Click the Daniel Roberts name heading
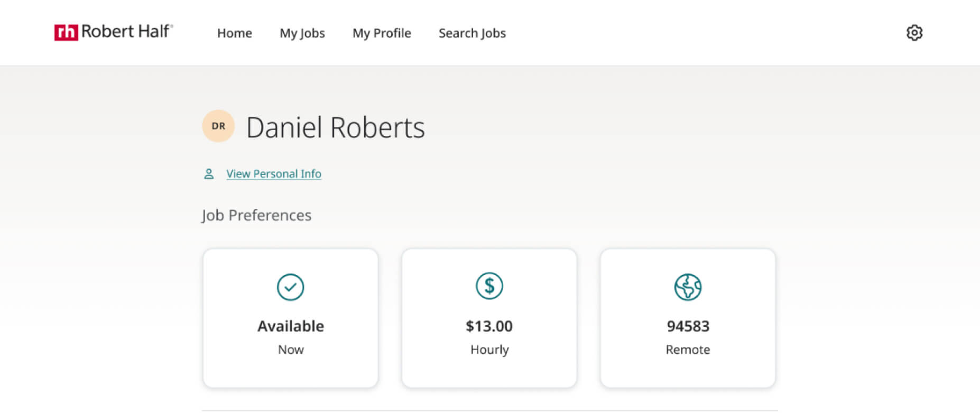This screenshot has width=980, height=413. pyautogui.click(x=336, y=127)
